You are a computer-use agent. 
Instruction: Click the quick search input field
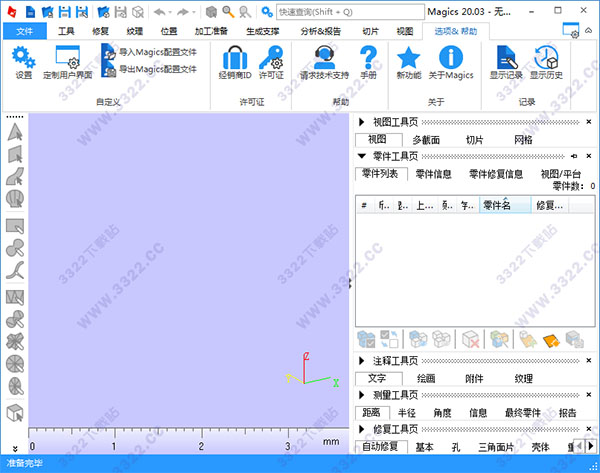(x=350, y=12)
